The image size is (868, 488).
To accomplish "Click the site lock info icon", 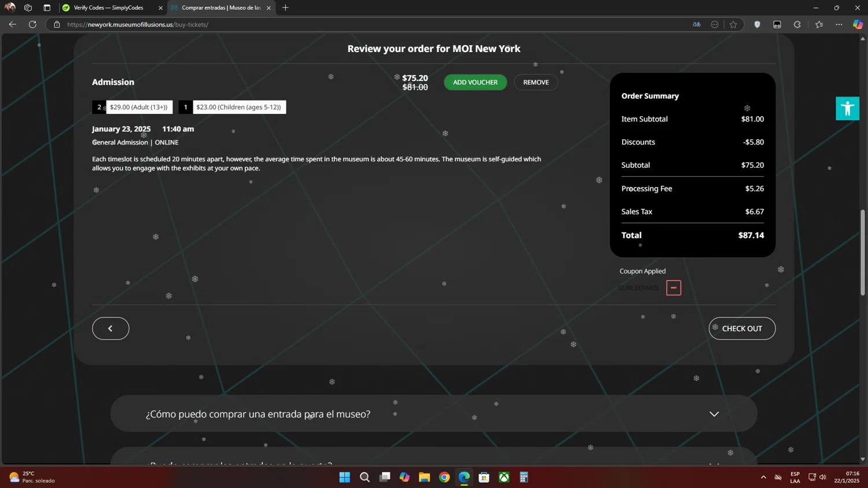I will coord(57,24).
